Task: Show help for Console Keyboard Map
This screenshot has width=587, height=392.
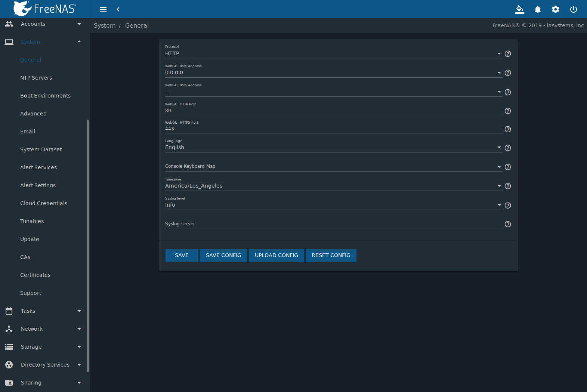Action: point(508,167)
